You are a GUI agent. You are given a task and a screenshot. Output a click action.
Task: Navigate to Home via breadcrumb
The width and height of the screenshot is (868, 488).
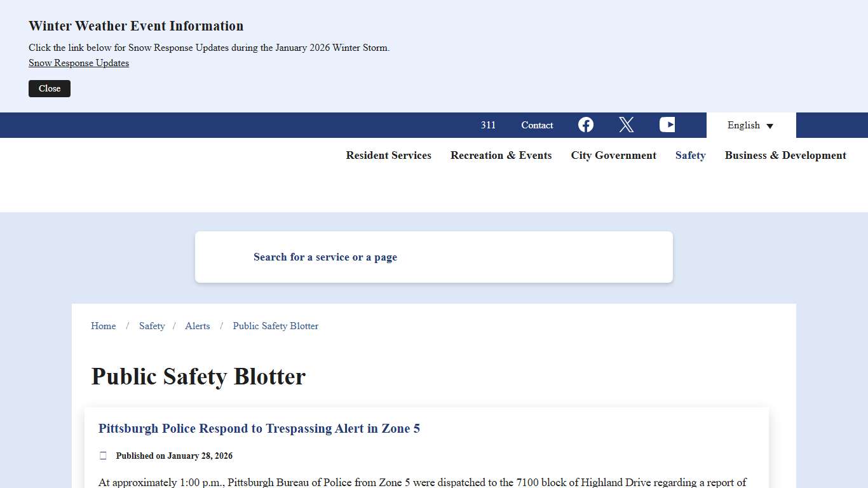[x=103, y=326]
